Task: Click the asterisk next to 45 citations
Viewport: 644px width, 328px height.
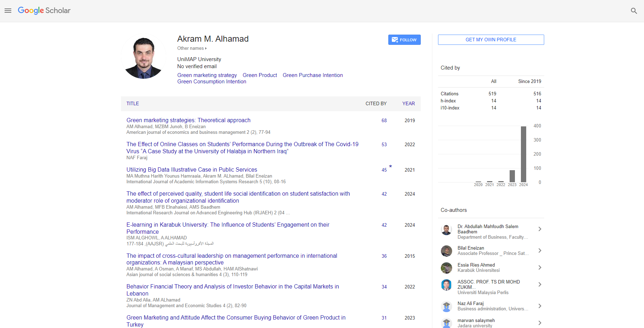Action: (x=390, y=167)
